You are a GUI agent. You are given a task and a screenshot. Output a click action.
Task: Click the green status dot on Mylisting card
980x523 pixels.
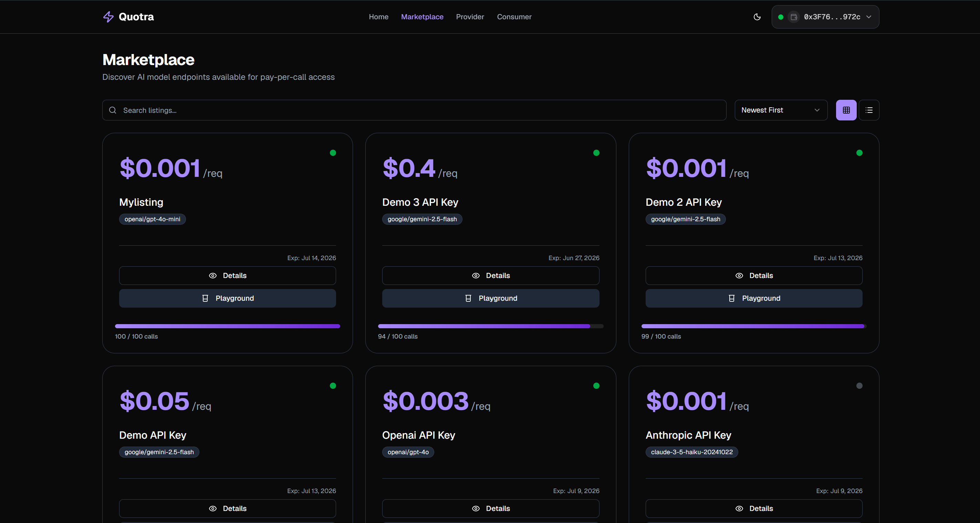(x=333, y=153)
